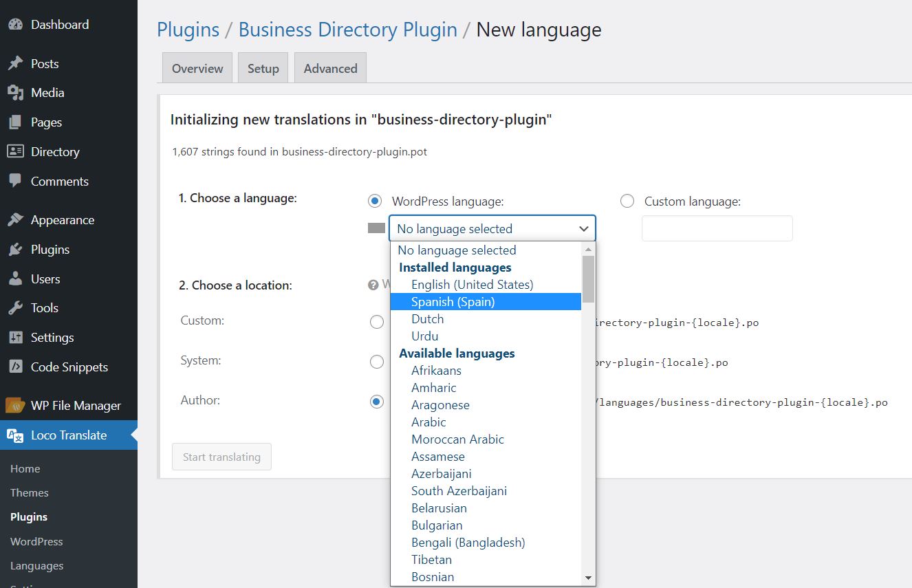Open Languages under Loco Translate
This screenshot has height=588, width=912.
point(37,565)
